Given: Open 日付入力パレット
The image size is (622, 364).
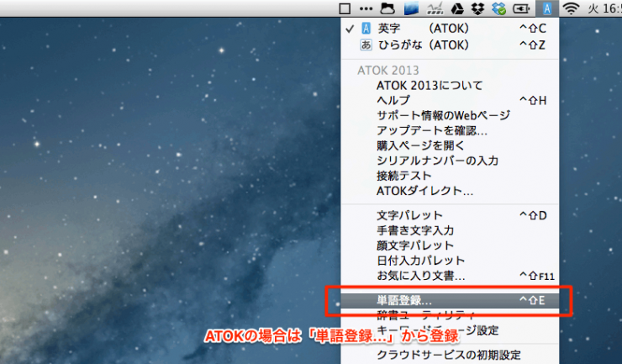Looking at the screenshot, I should point(450,261).
